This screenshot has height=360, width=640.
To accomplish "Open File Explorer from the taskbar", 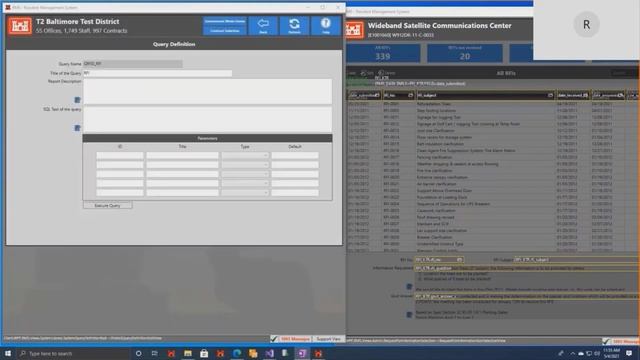I will click(188, 353).
